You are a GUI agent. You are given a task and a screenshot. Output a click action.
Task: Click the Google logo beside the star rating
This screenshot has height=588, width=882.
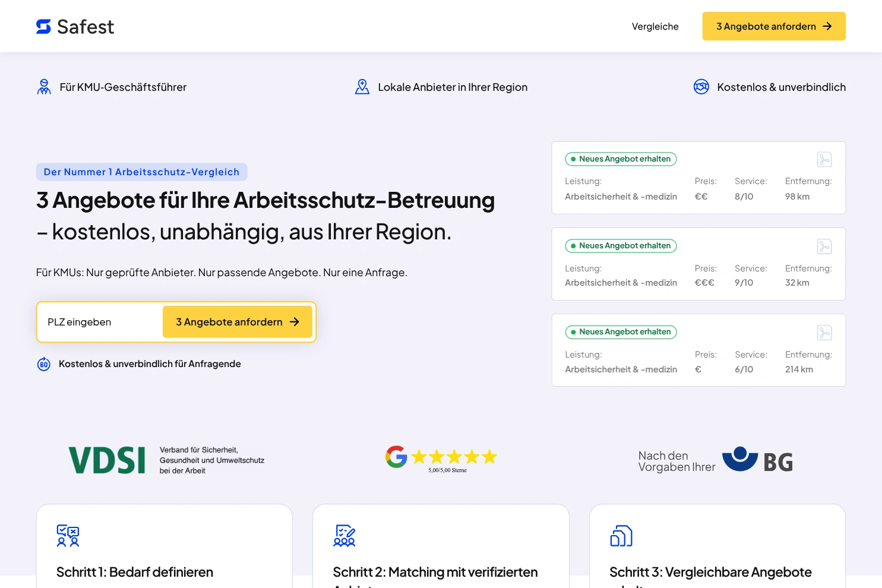point(396,456)
